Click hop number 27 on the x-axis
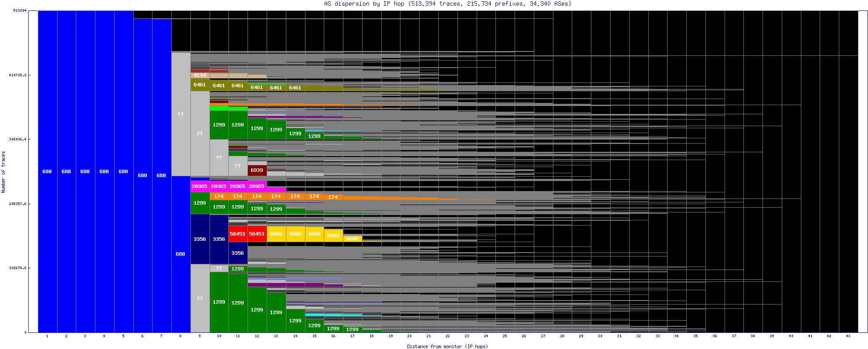The width and height of the screenshot is (868, 349). click(x=543, y=336)
